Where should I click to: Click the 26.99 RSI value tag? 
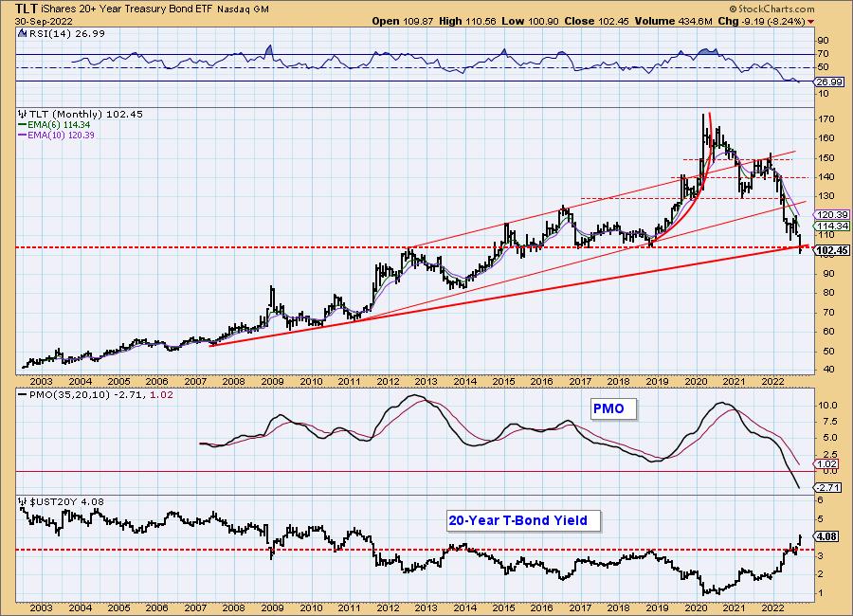coord(830,82)
